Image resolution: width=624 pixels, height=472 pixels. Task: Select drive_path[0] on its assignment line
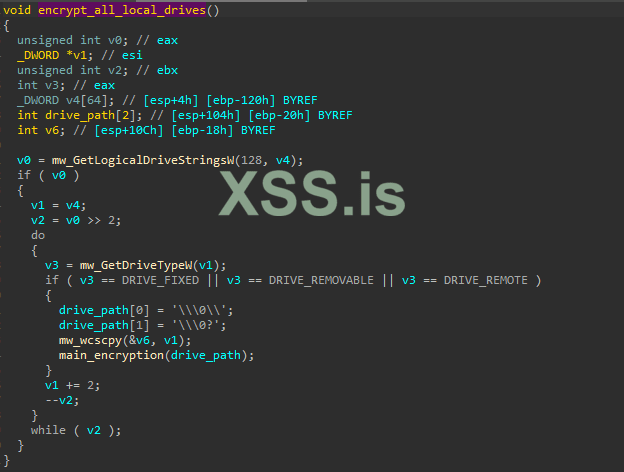coord(104,310)
